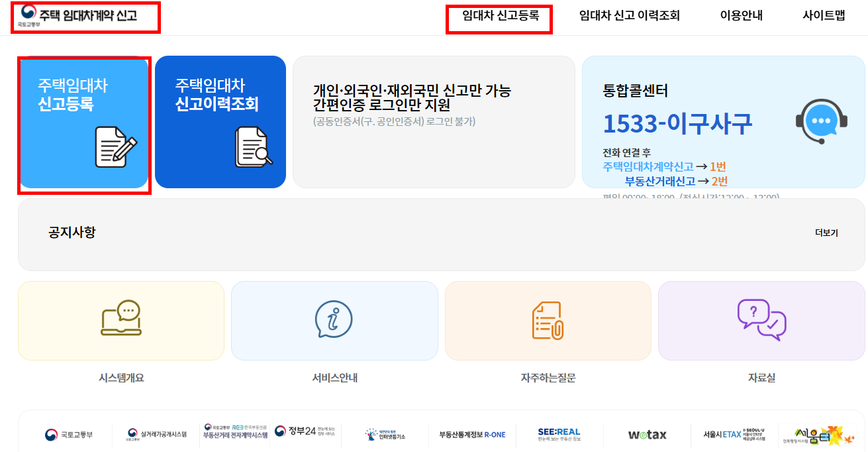Screen dimensions: 868x452
Task: Open 더보기 for 공지사항
Action: click(x=826, y=233)
